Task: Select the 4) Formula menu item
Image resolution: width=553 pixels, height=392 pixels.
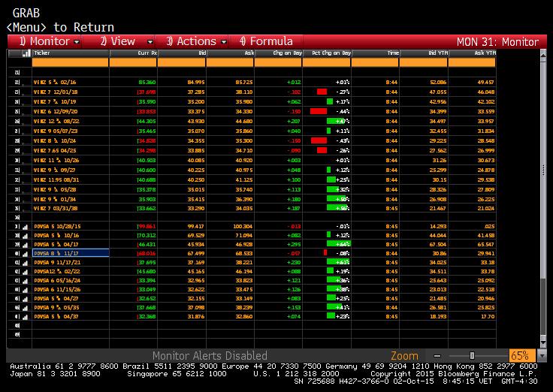Action: click(x=266, y=41)
